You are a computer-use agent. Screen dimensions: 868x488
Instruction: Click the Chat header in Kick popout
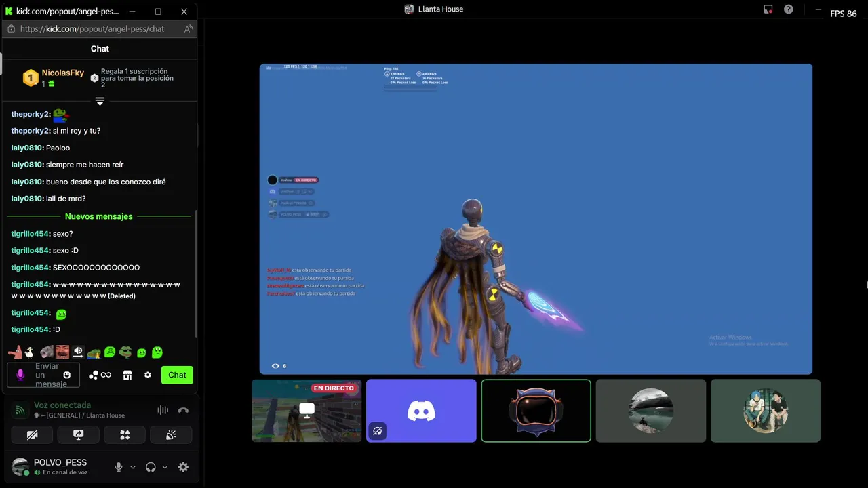point(100,49)
